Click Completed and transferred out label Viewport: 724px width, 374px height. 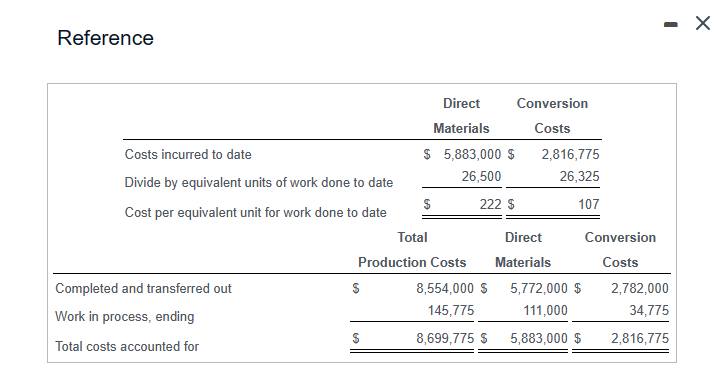point(143,288)
